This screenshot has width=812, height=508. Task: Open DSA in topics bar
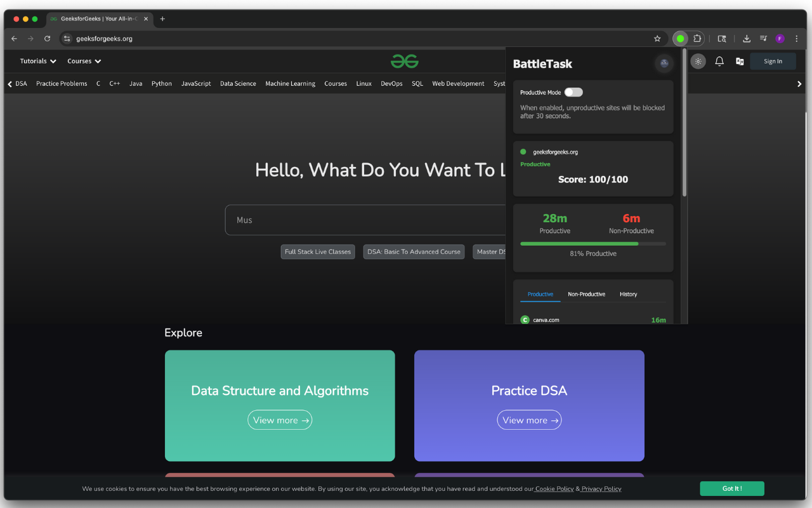click(22, 84)
